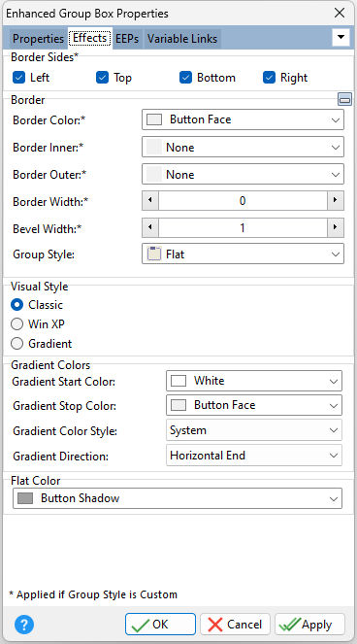Click the Visual Style section heading
Screen dimensions: 357x644
tap(40, 287)
